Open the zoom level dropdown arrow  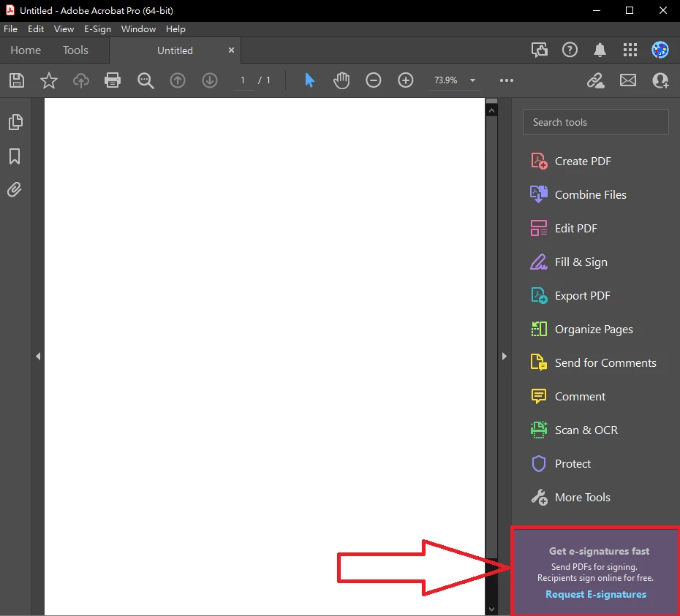pos(472,80)
